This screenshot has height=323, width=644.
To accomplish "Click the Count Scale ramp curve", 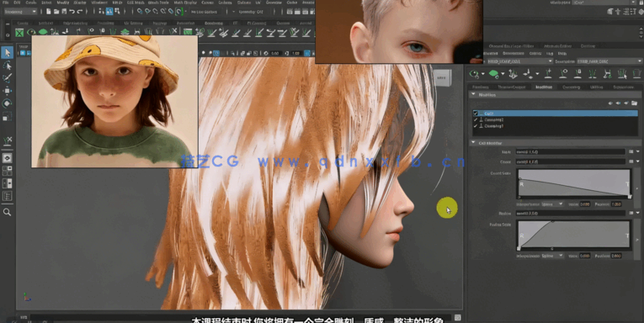I will 574,183.
